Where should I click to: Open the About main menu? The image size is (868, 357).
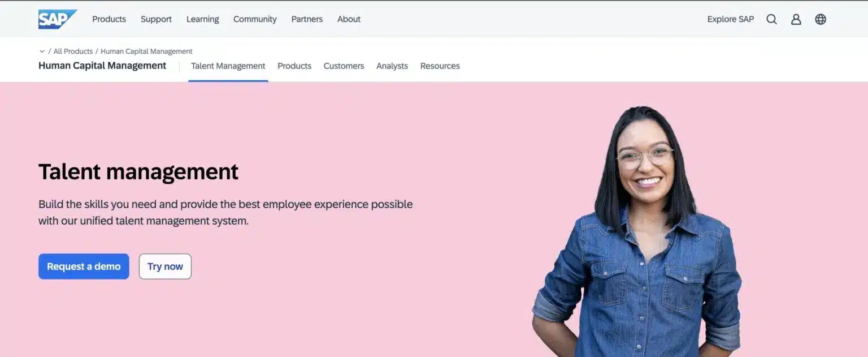pyautogui.click(x=349, y=19)
